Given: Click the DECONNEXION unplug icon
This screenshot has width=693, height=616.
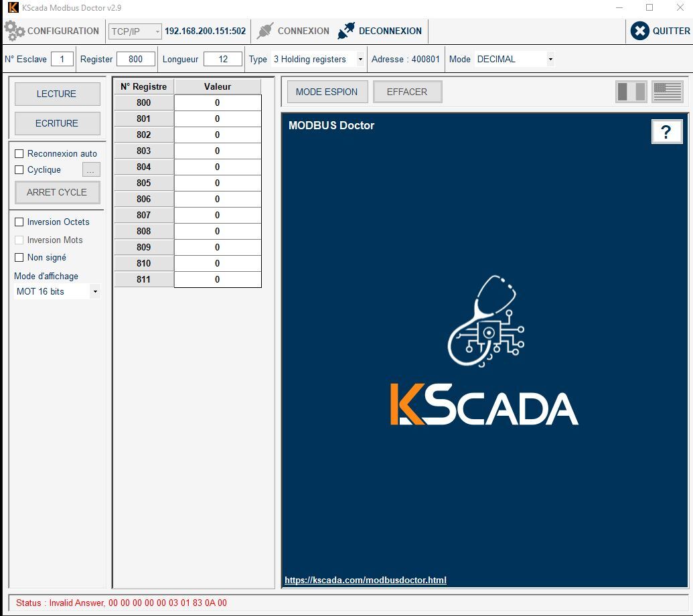Looking at the screenshot, I should pos(346,31).
